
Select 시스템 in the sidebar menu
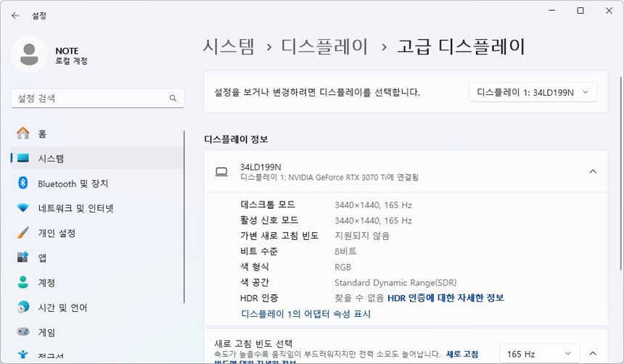(x=51, y=159)
